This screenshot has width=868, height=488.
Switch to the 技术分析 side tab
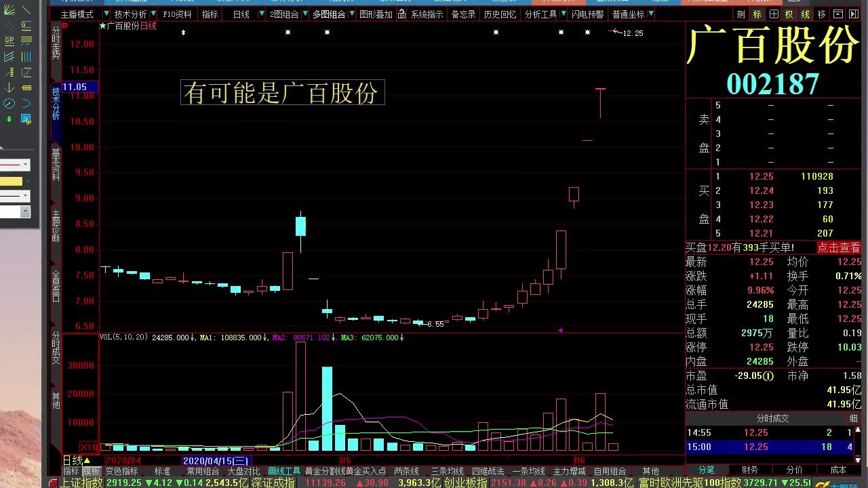click(56, 104)
